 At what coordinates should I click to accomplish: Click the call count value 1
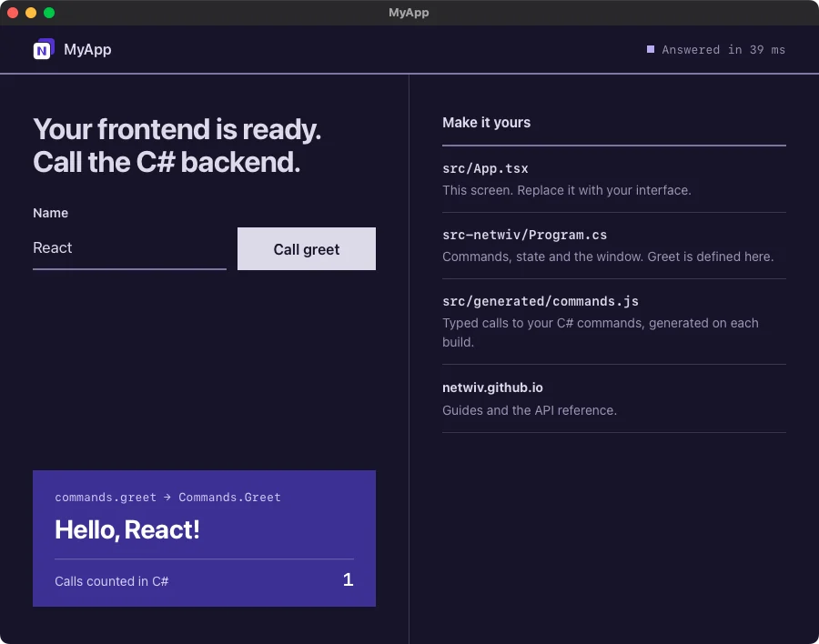(348, 579)
